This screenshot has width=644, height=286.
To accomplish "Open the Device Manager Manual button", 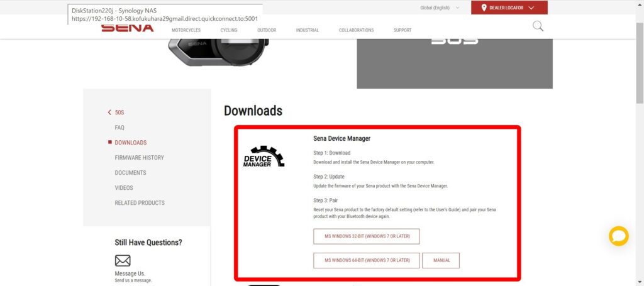I will tap(441, 261).
